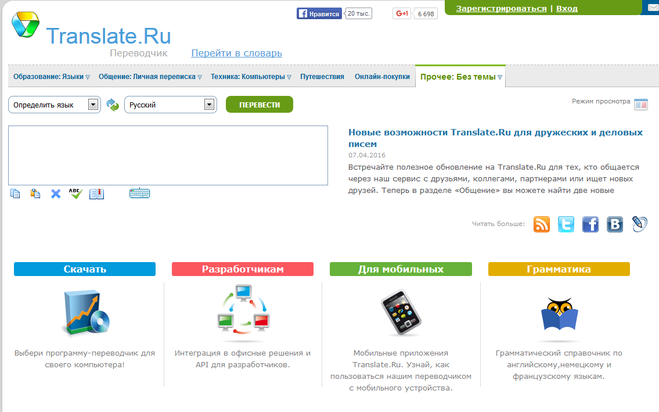Click the swap languages arrows icon
Viewport: 659px width, 412px height.
(x=112, y=104)
